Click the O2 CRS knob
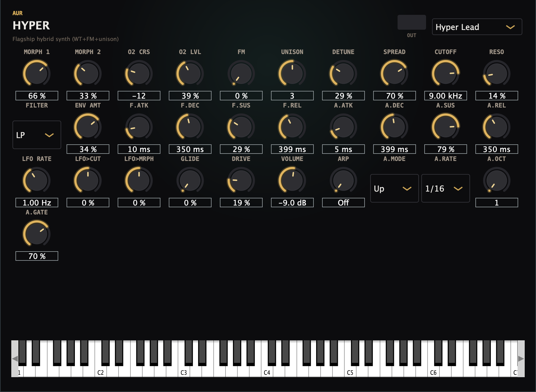 pyautogui.click(x=139, y=73)
